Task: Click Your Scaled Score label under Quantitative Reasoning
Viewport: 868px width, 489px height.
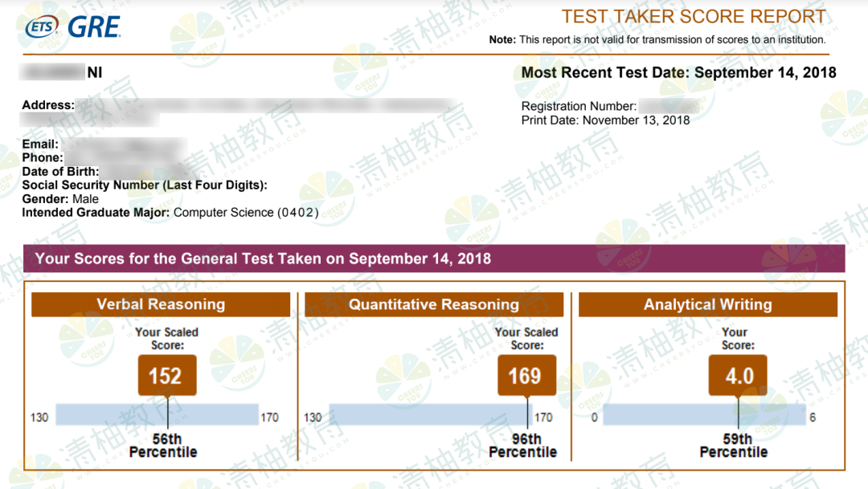Action: click(x=526, y=339)
